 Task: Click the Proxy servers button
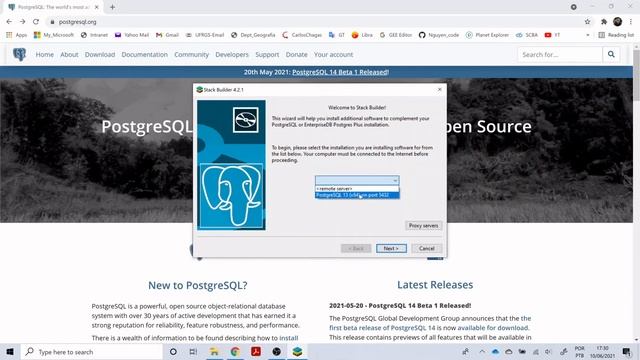424,225
